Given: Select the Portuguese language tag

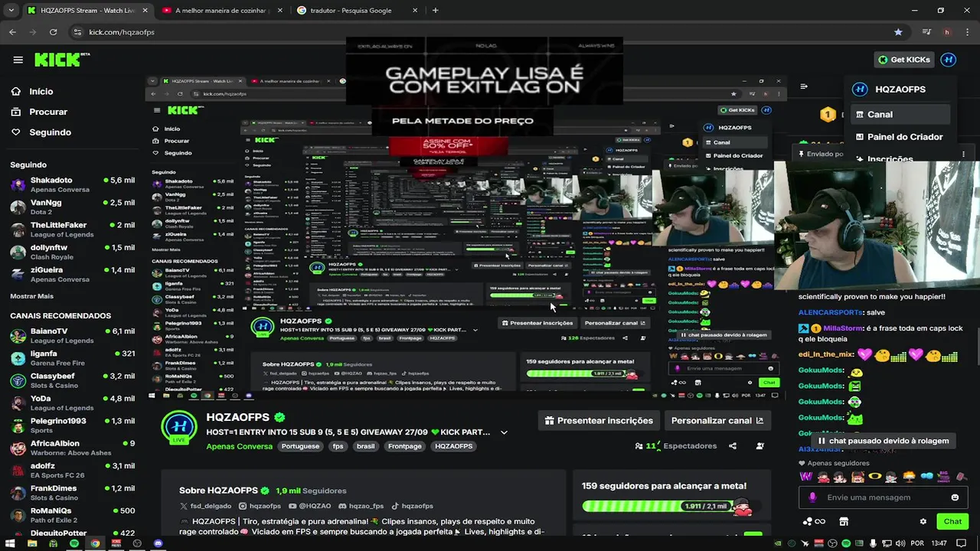Looking at the screenshot, I should 300,446.
